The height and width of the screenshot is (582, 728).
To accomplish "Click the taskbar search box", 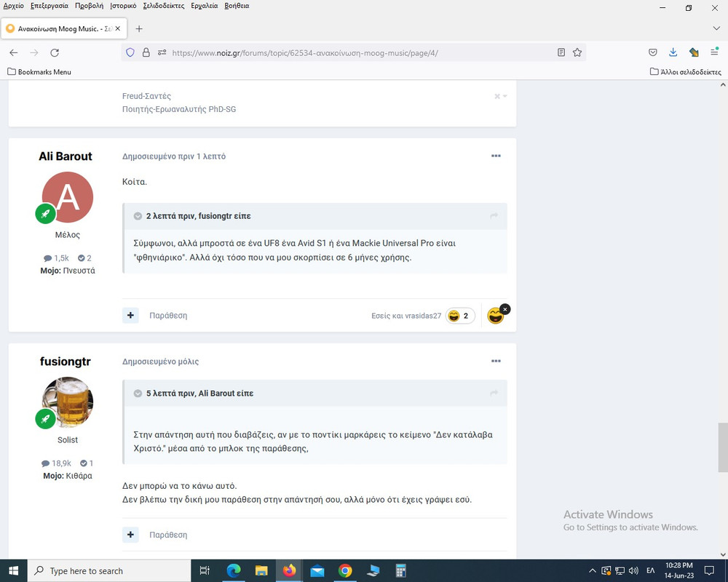I will (110, 571).
